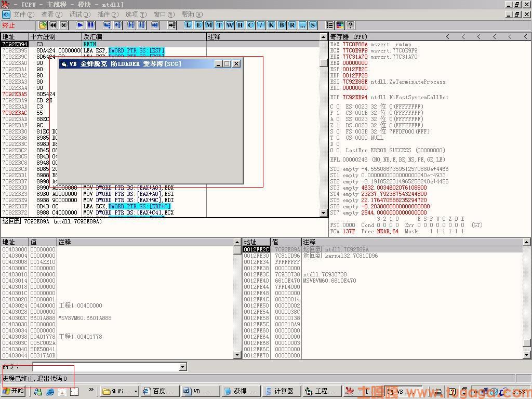Open the 调试(D) menu
The height and width of the screenshot is (399, 532).
[x=80, y=14]
